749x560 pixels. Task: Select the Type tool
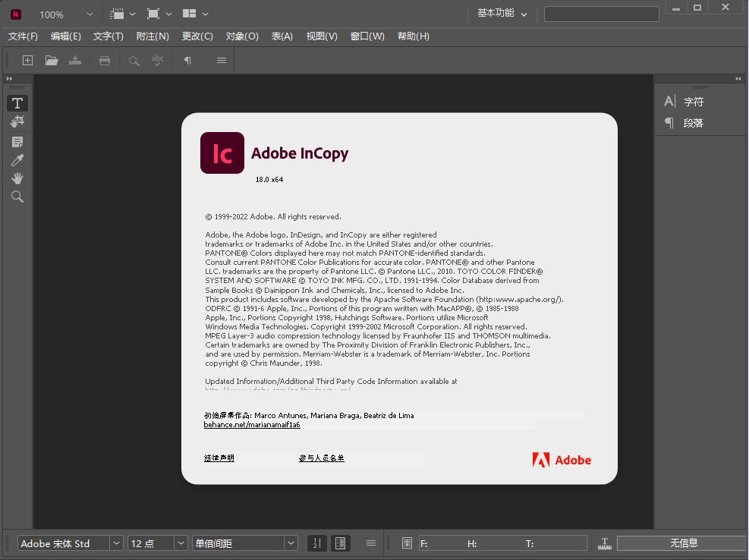17,102
